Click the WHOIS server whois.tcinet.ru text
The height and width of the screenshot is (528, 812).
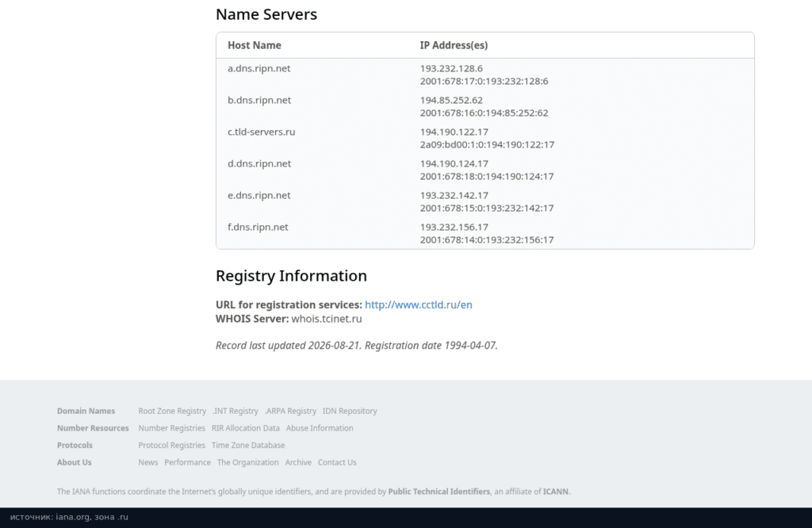(x=327, y=319)
